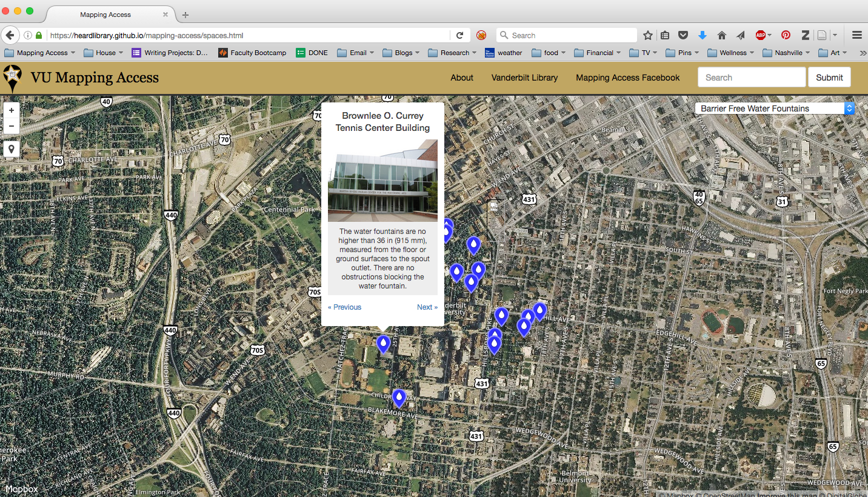Click the Pinterest toolbar icon
868x497 pixels.
click(786, 35)
